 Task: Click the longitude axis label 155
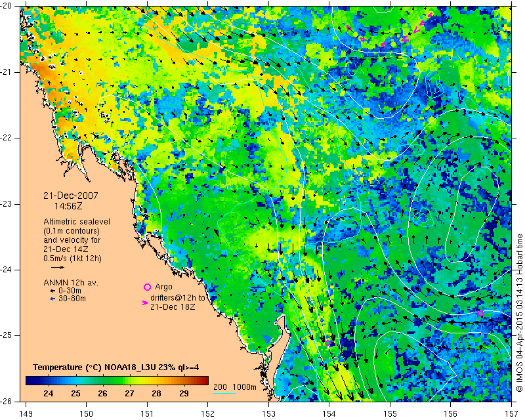[x=390, y=414]
